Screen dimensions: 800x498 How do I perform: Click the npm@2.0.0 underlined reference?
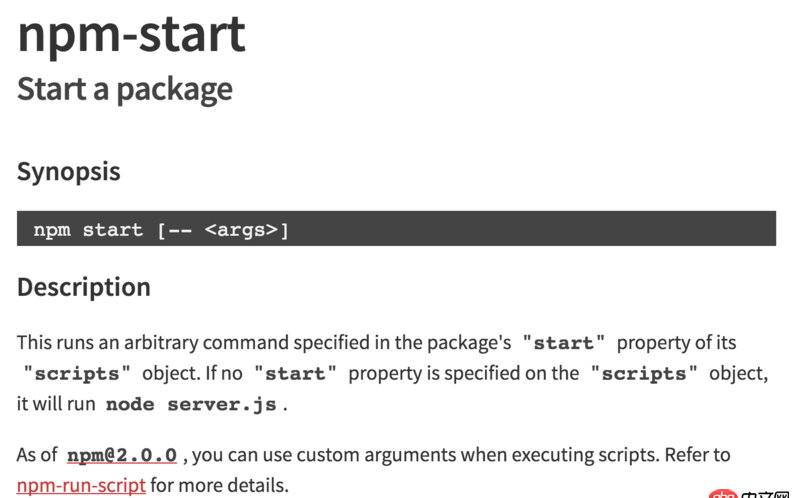pos(122,455)
